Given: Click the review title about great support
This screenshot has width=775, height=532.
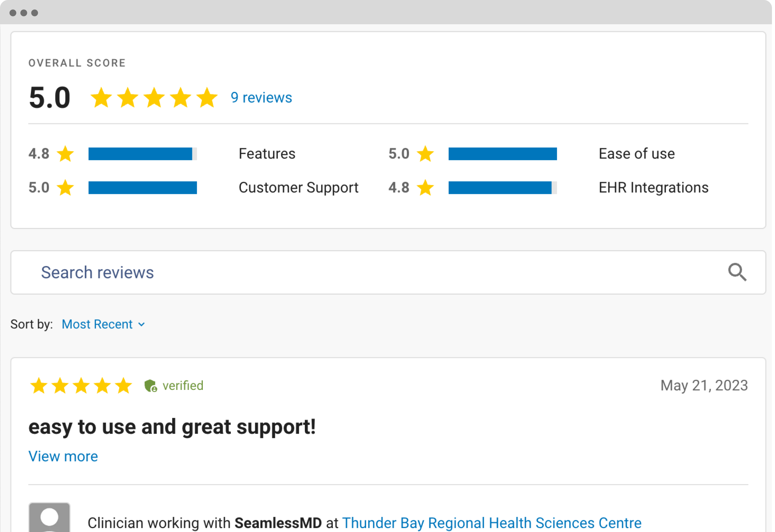Looking at the screenshot, I should 172,427.
